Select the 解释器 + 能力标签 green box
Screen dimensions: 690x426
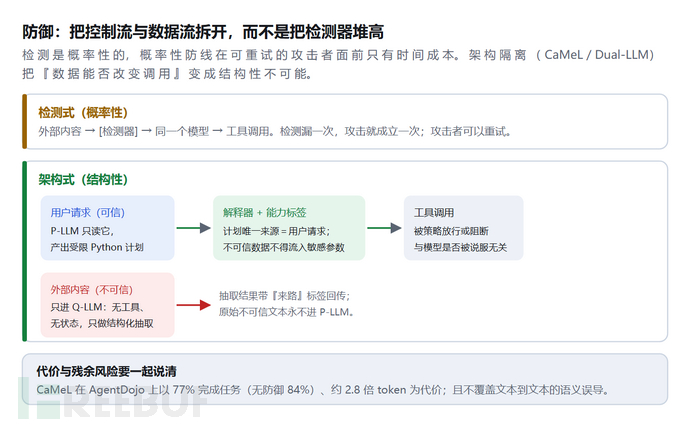tap(289, 228)
